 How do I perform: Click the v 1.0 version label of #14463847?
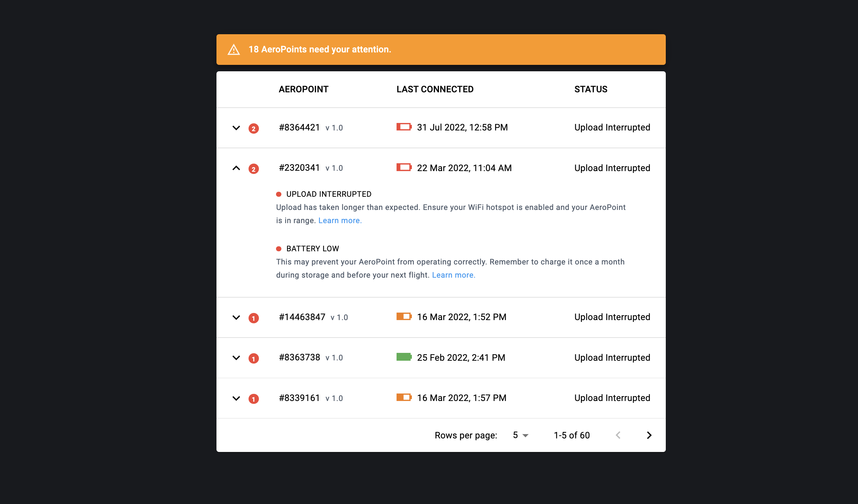[339, 318]
